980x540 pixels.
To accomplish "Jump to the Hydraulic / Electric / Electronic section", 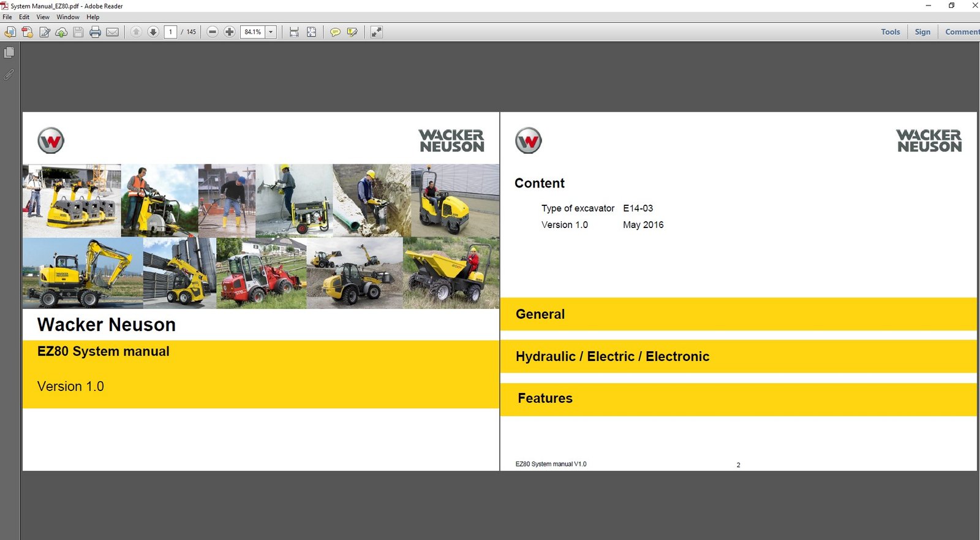I will point(612,357).
